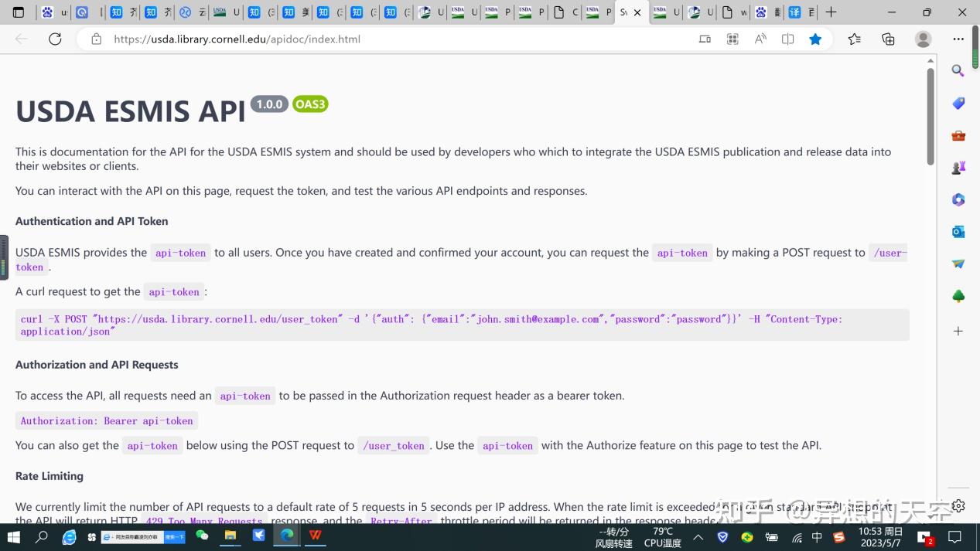Click the QR code icon in address bar
Image resolution: width=980 pixels, height=551 pixels.
732,39
